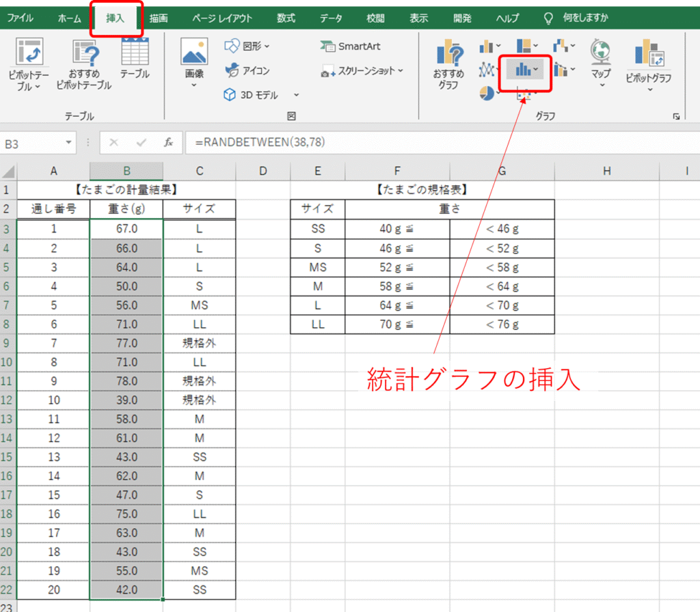Open the statistical chart (統計グラフ) insert button
The image size is (700, 612).
coord(526,69)
